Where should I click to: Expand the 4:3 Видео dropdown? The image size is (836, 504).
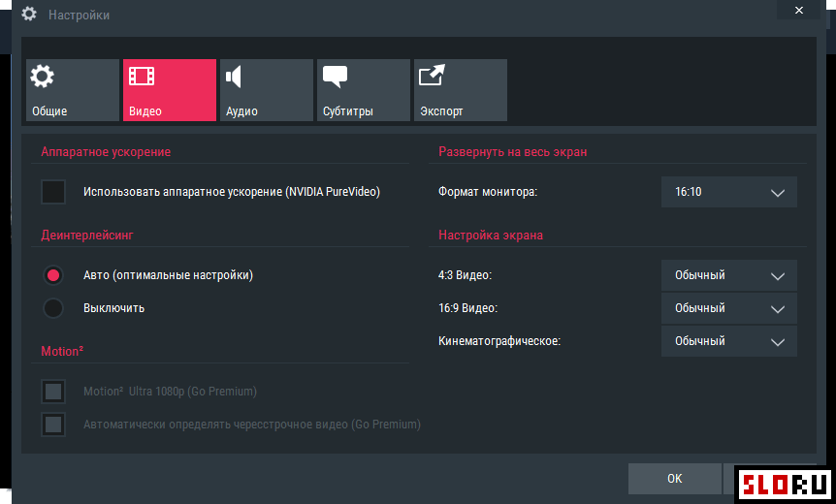(x=728, y=275)
